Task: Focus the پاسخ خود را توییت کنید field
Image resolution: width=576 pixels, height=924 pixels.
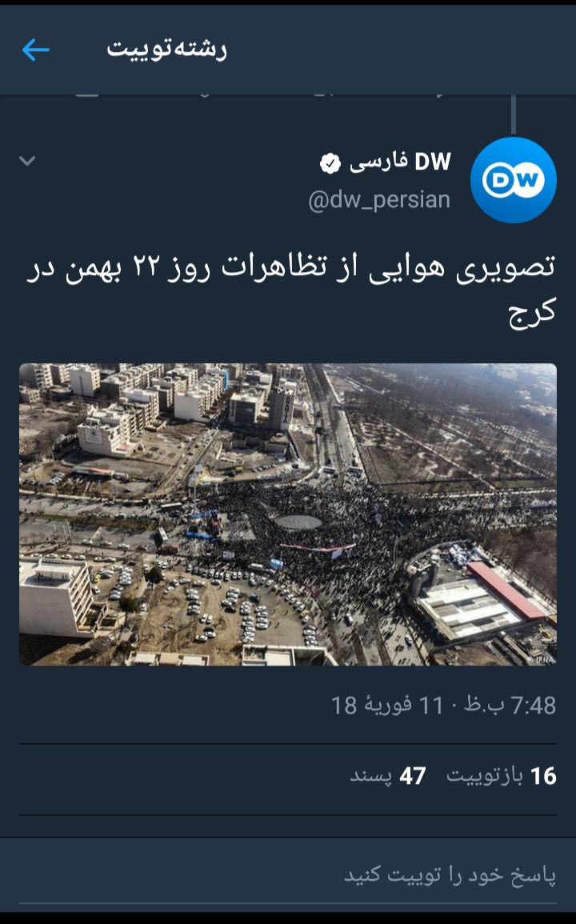Action: click(288, 875)
